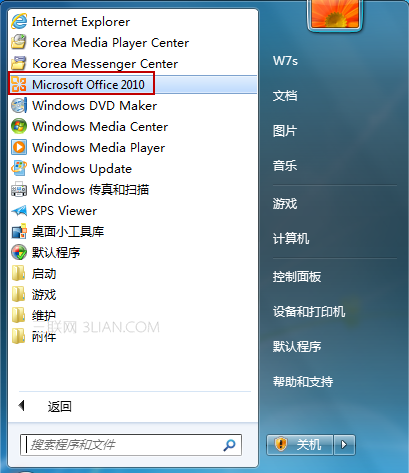
Task: Select Internet Explorer text label
Action: click(x=81, y=22)
